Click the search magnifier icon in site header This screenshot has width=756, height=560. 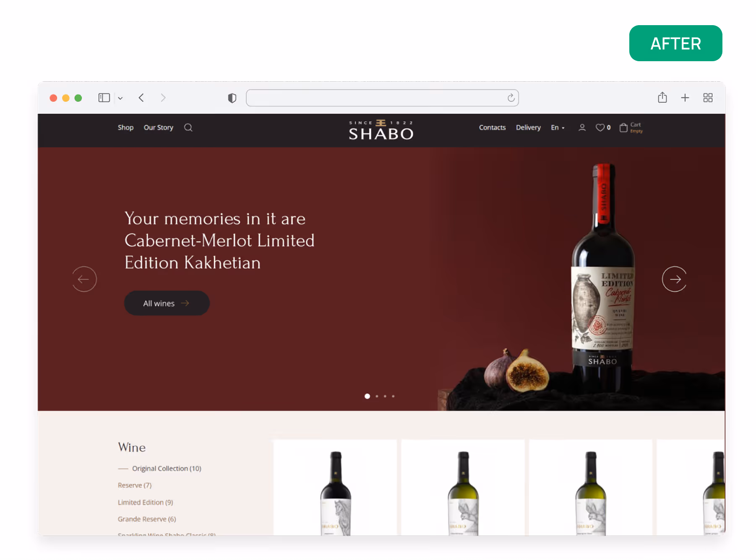pyautogui.click(x=188, y=127)
